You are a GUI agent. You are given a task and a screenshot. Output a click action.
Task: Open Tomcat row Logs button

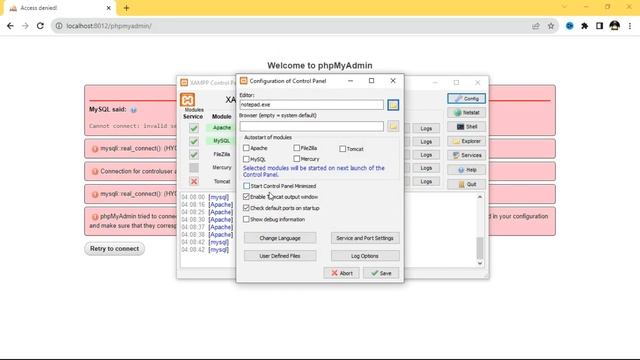coord(426,181)
